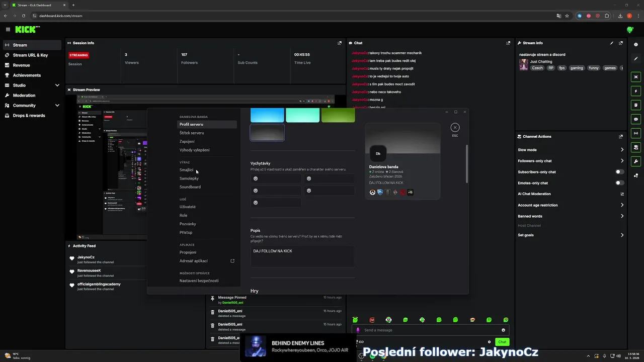Click the Czech stream tag

point(537,68)
